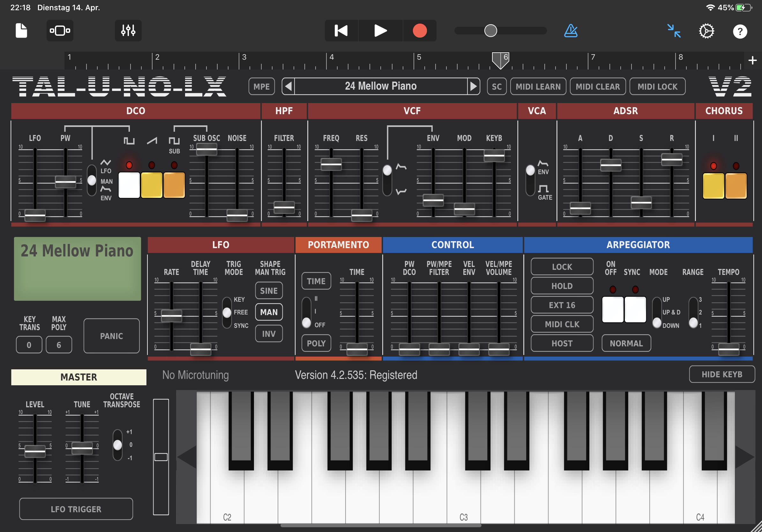Rewind to the beginning
This screenshot has height=532, width=762.
pyautogui.click(x=341, y=31)
